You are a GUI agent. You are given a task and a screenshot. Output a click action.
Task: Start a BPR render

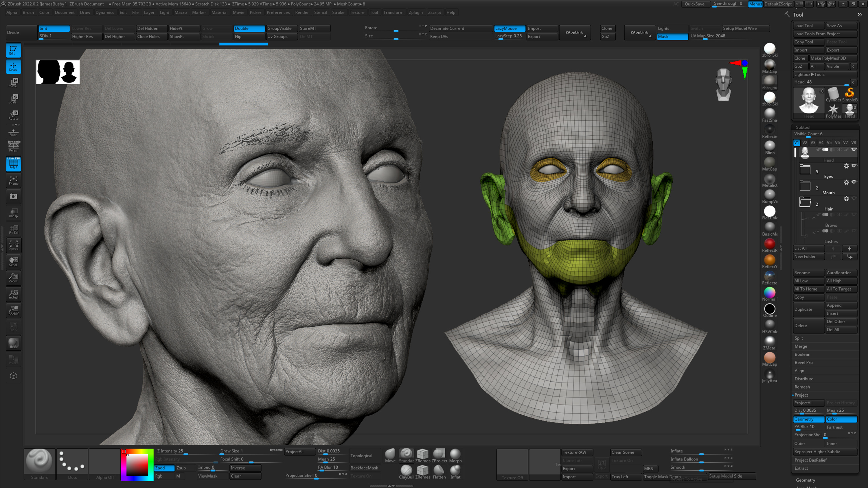pos(13,343)
